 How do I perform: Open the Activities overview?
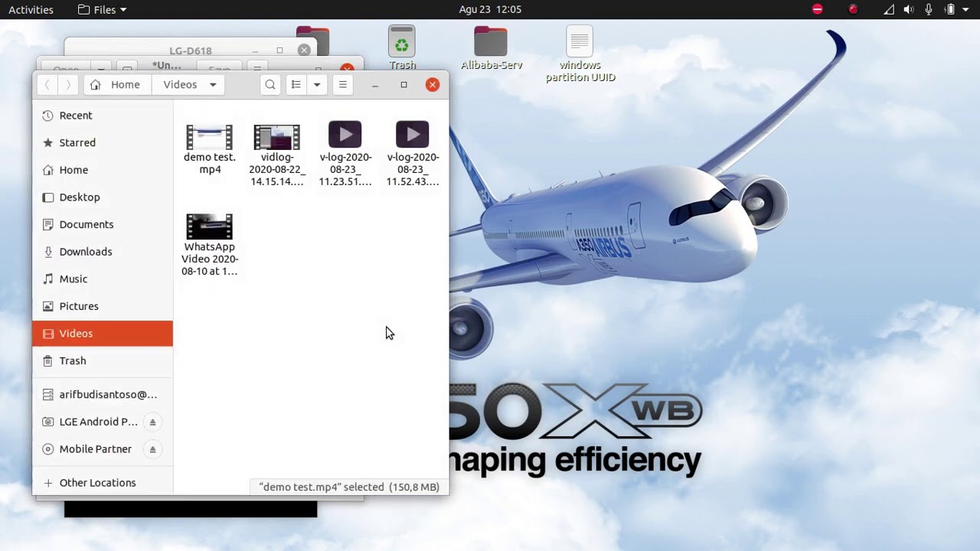tap(31, 9)
